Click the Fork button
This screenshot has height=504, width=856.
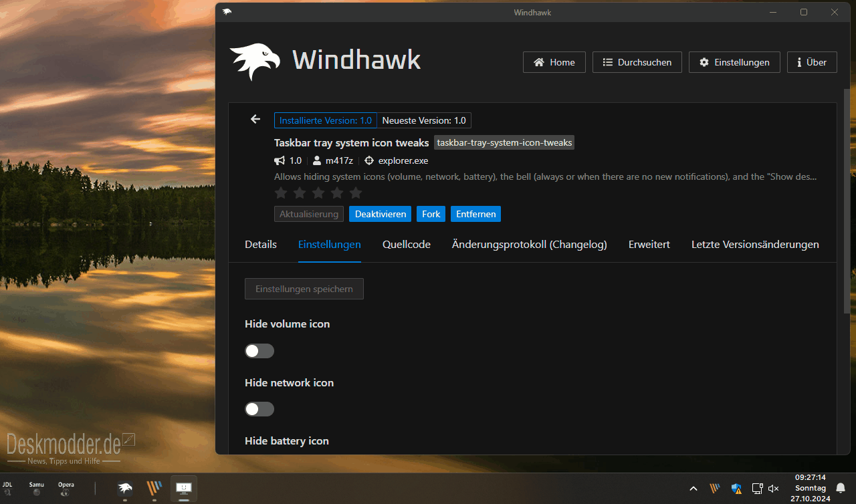(431, 214)
